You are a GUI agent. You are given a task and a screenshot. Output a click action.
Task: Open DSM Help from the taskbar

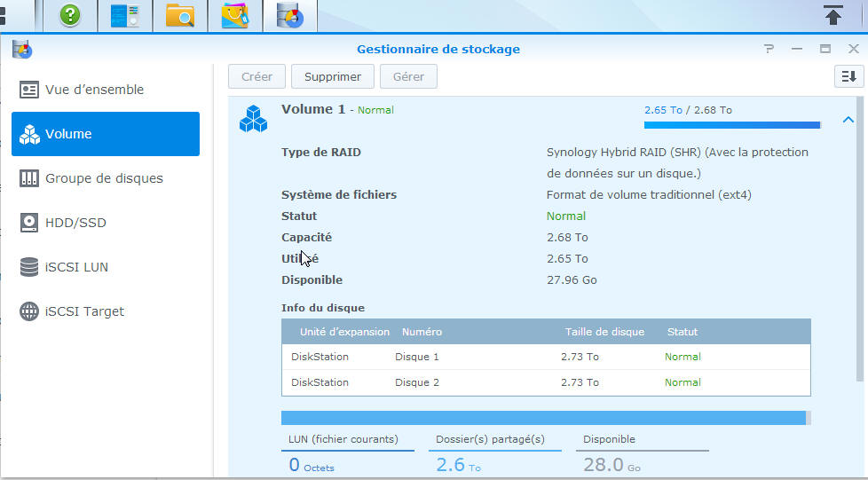(x=70, y=15)
